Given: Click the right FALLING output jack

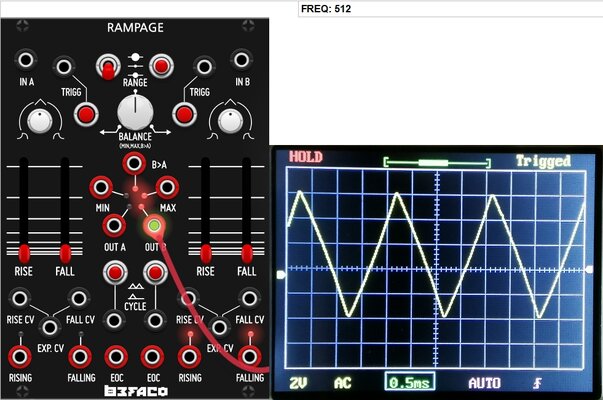Looking at the screenshot, I should pos(249,357).
